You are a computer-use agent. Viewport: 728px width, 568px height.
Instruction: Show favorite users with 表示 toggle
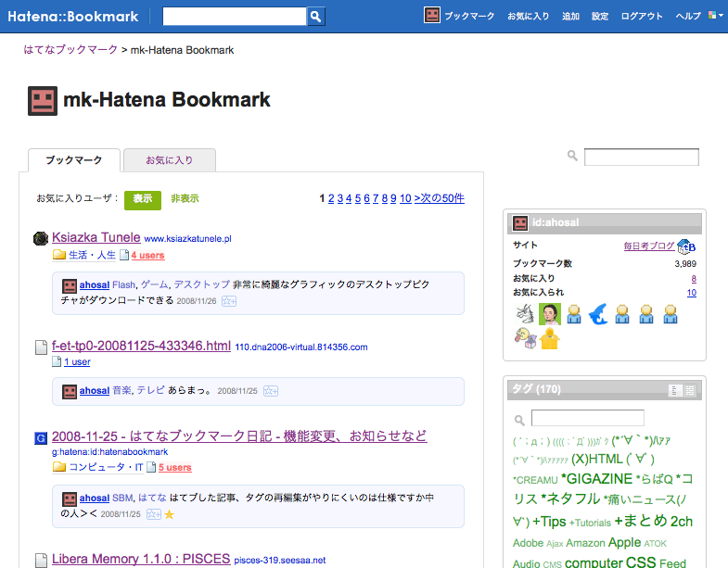point(143,200)
